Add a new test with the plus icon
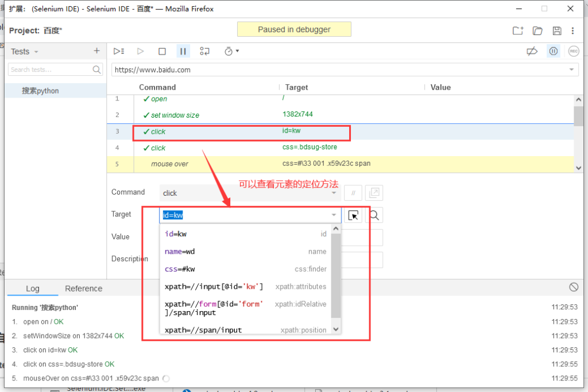This screenshot has width=588, height=392. [x=96, y=51]
